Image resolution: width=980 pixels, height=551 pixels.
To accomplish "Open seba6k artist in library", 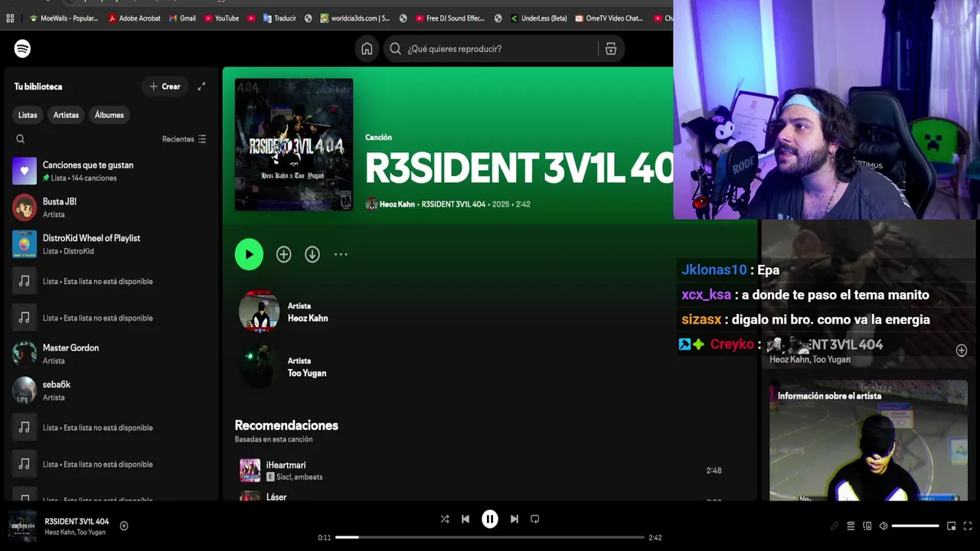I will tap(111, 390).
